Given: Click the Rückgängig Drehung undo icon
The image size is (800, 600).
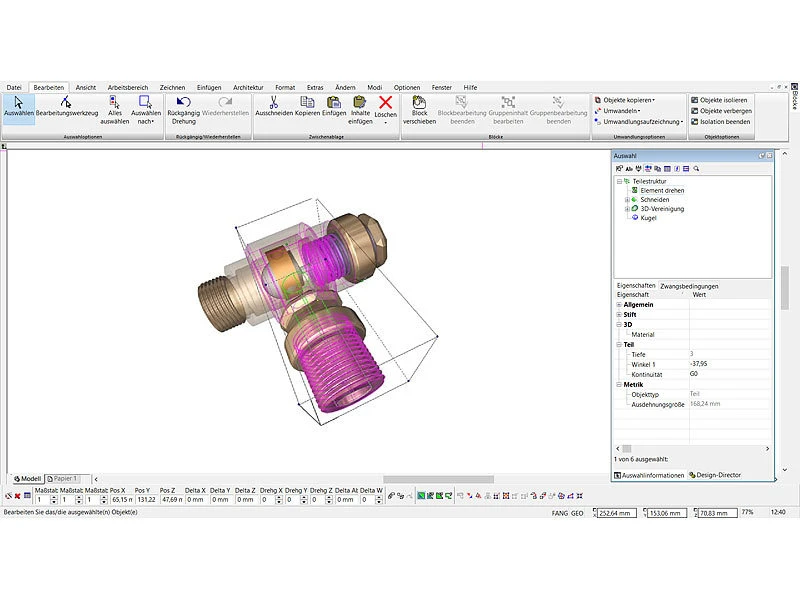Looking at the screenshot, I should tap(182, 102).
